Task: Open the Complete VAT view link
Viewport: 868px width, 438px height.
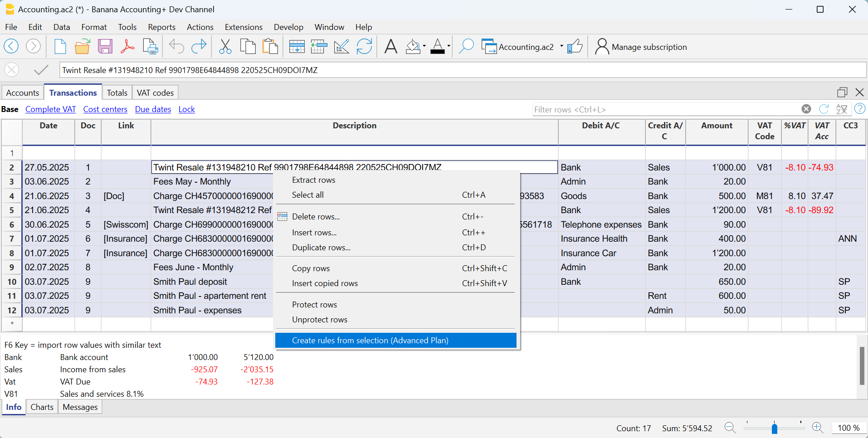Action: [x=50, y=109]
